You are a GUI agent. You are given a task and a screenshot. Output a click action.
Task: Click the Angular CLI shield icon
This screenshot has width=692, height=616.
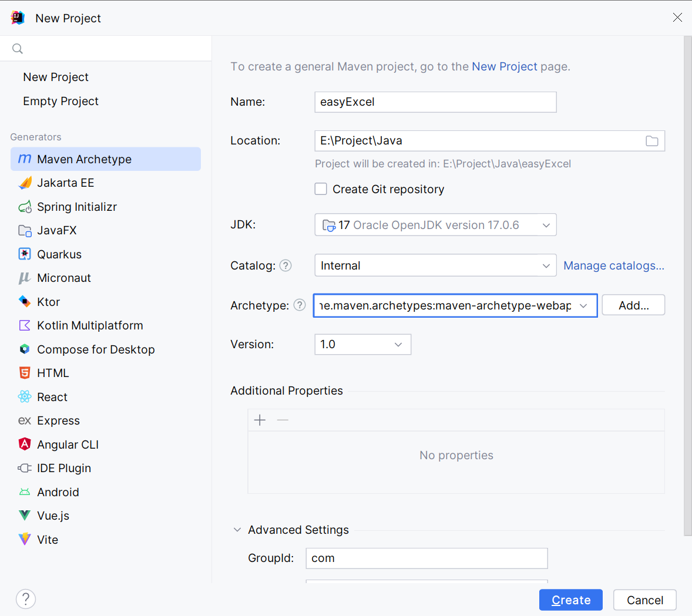pyautogui.click(x=25, y=445)
